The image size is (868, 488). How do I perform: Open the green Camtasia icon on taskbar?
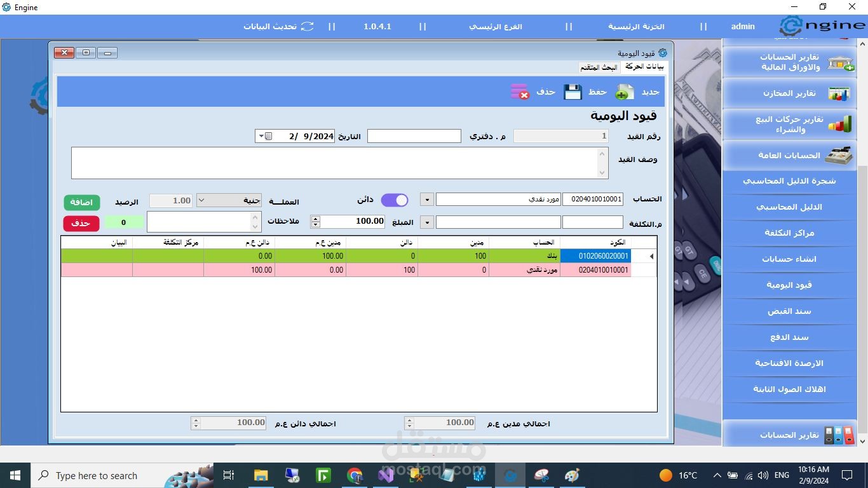pyautogui.click(x=323, y=475)
